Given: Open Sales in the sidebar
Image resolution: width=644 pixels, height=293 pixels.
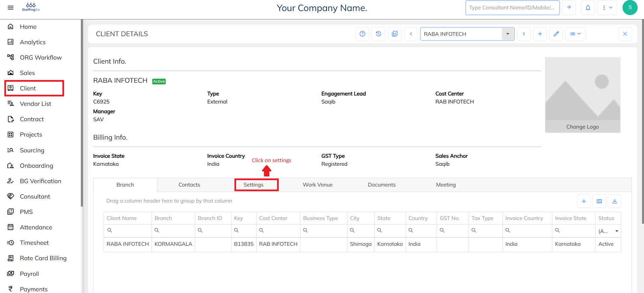Looking at the screenshot, I should (27, 73).
